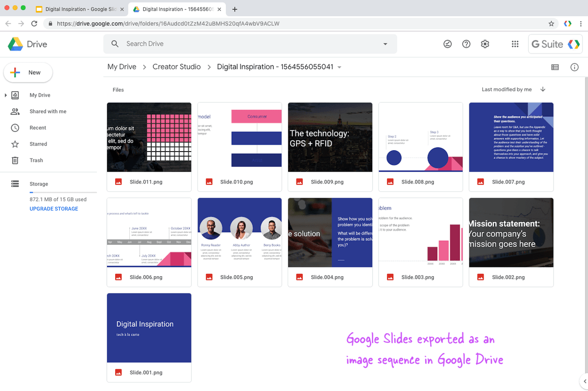Open search options dropdown in search bar
This screenshot has width=588, height=391.
[x=385, y=44]
